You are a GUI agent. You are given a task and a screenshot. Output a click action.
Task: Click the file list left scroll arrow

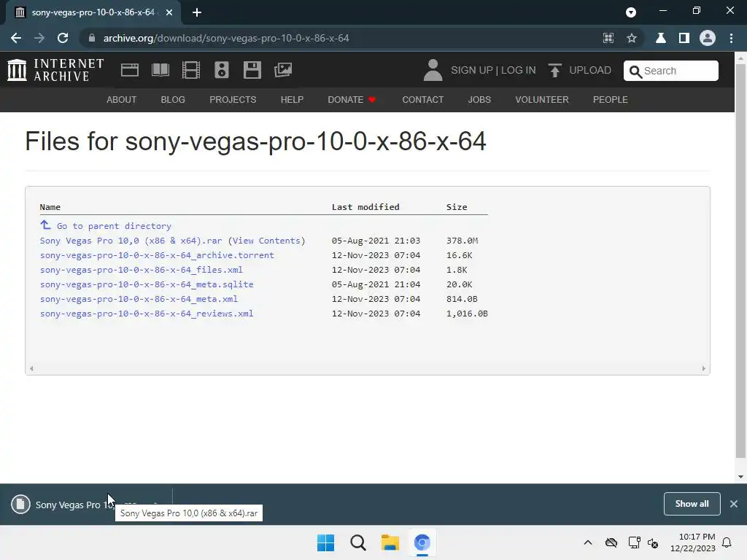[x=31, y=368]
